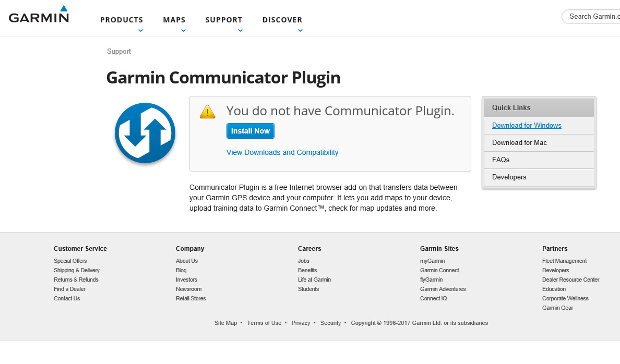This screenshot has height=364, width=620.
Task: Open Newsroom link
Action: point(188,289)
